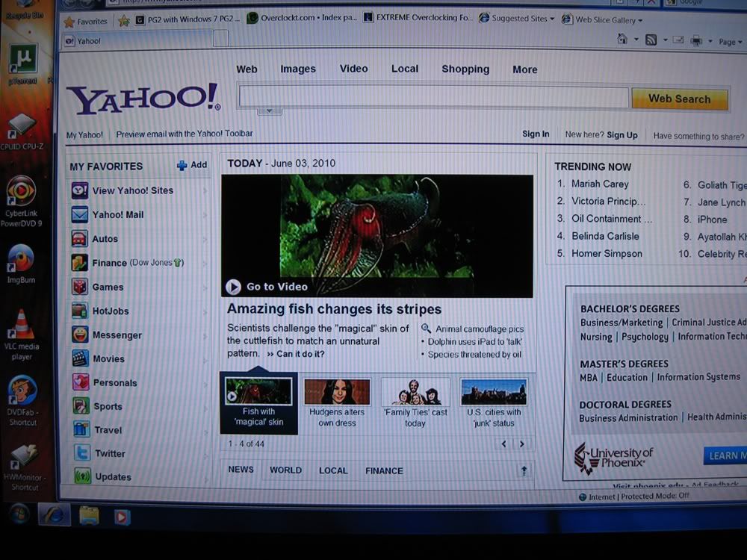
Task: Open the Home button dropdown arrow
Action: (x=636, y=40)
